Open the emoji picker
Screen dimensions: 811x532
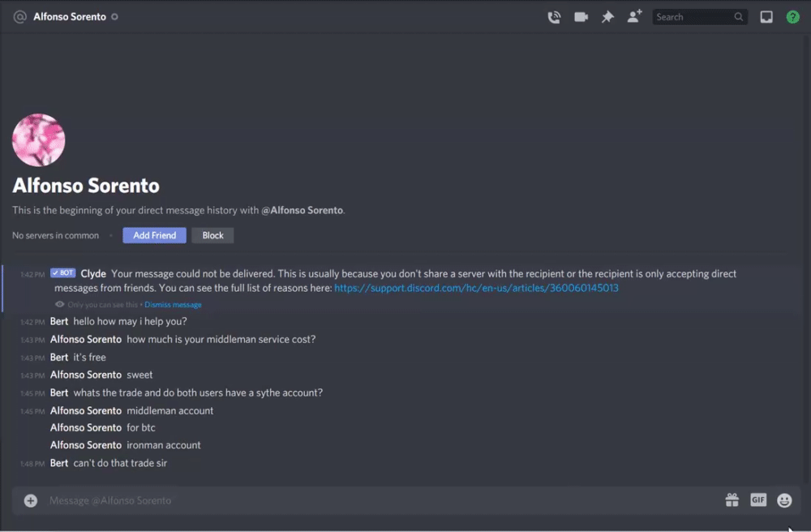pos(784,500)
